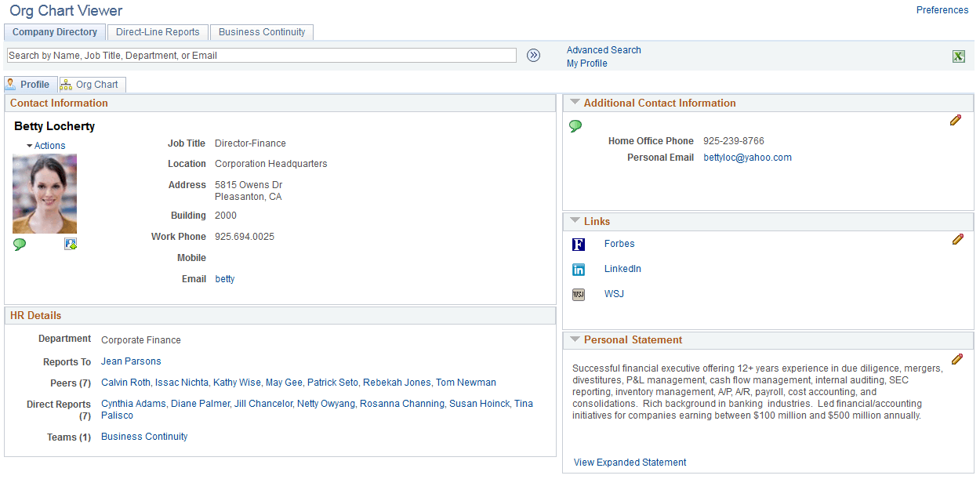Export directory data via the Excel icon

click(x=958, y=56)
